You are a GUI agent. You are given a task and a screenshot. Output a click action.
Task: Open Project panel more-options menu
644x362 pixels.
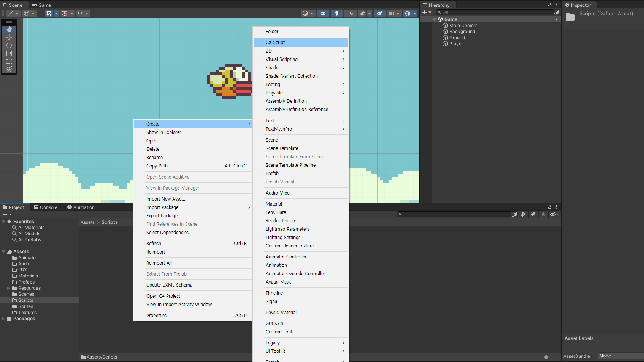556,207
